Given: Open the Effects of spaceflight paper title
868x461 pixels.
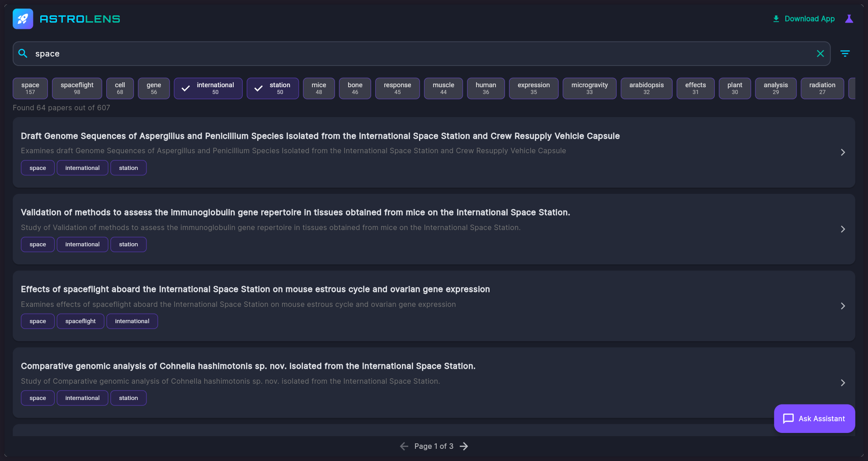Looking at the screenshot, I should point(255,289).
